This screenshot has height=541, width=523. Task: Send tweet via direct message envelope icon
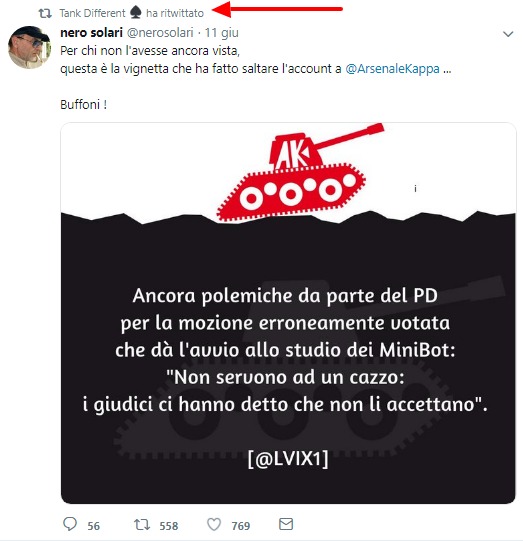[x=286, y=524]
